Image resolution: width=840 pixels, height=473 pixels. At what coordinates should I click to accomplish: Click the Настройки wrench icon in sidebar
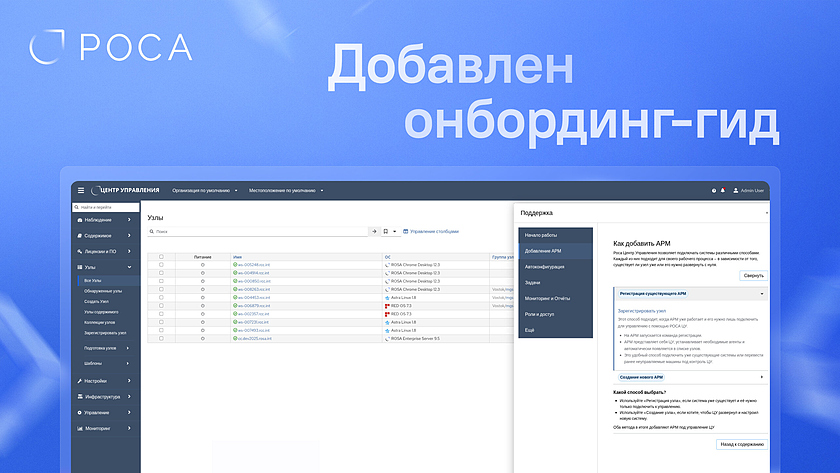(x=79, y=381)
